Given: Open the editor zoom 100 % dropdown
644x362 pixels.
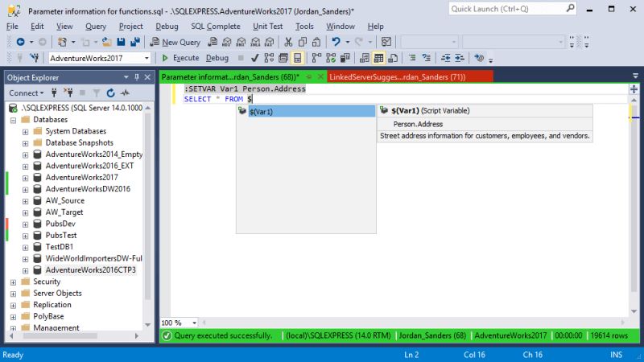Looking at the screenshot, I should tap(194, 323).
